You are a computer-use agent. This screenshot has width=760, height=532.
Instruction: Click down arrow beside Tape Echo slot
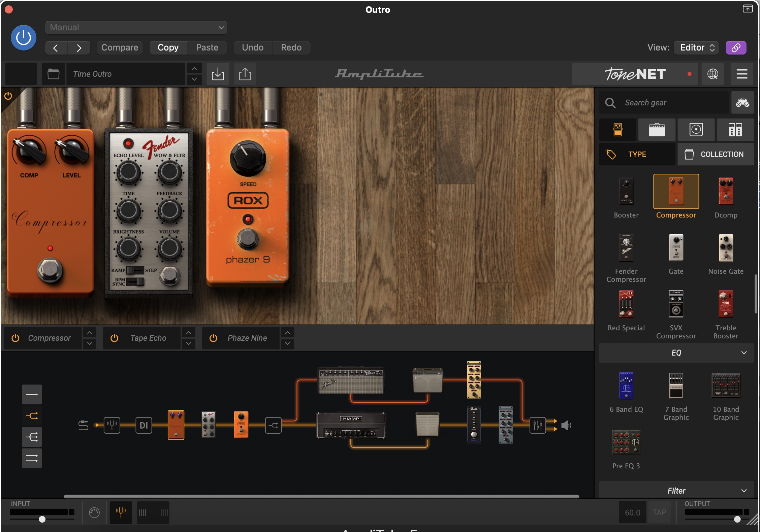(189, 343)
